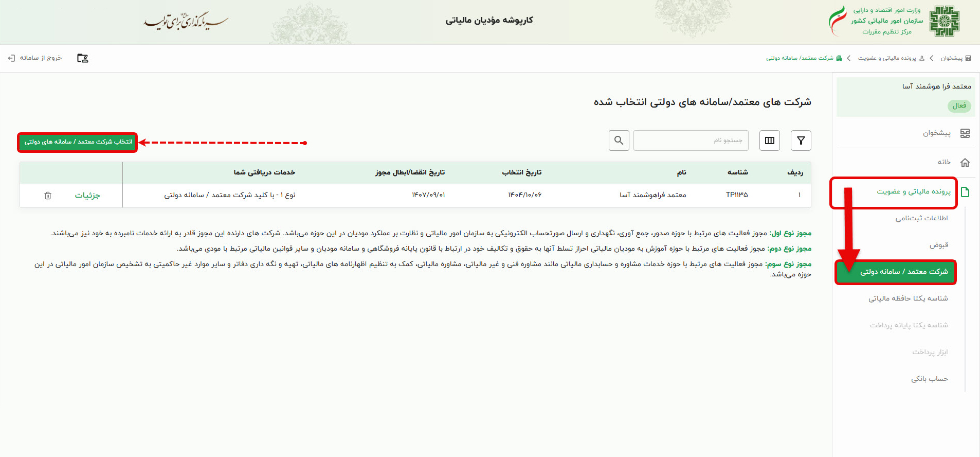Viewport: 980px width, 457px height.
Task: Click the پرونده مالیاتی document icon
Action: (965, 192)
